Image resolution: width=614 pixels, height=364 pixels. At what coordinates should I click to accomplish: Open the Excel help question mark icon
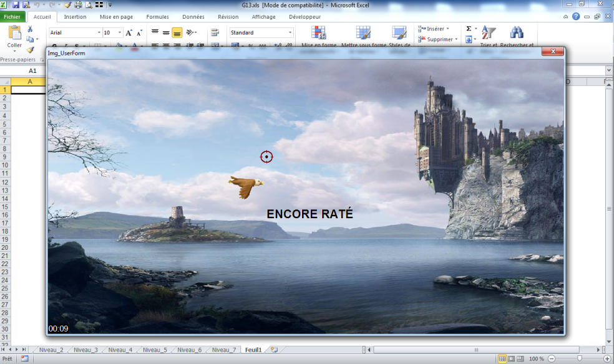[576, 17]
